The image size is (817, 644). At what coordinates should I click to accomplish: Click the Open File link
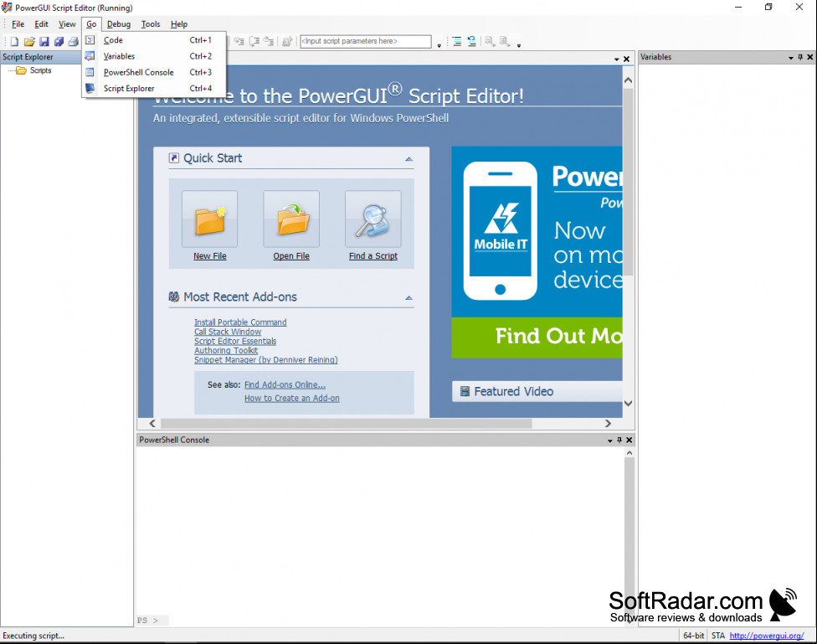pos(291,256)
